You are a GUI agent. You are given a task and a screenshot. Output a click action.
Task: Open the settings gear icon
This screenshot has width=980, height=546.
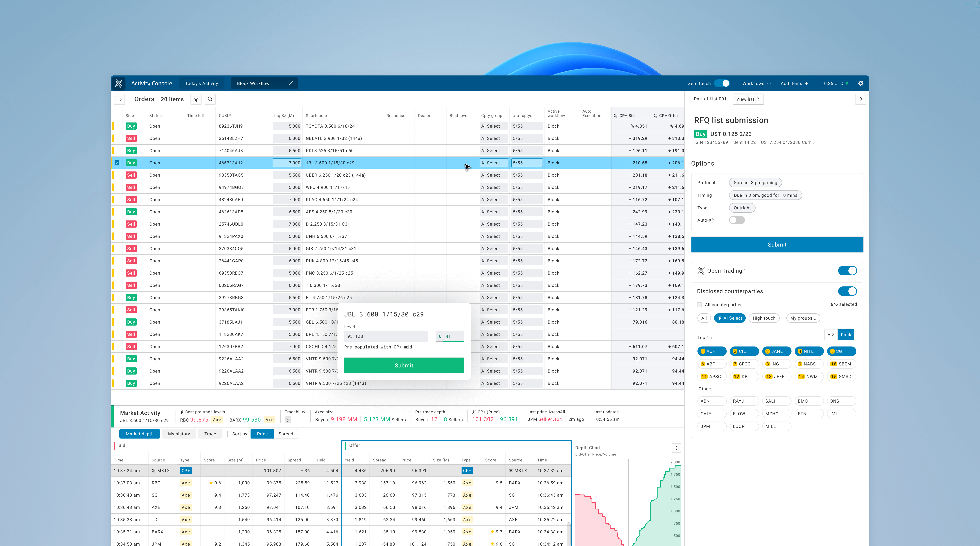[x=860, y=83]
